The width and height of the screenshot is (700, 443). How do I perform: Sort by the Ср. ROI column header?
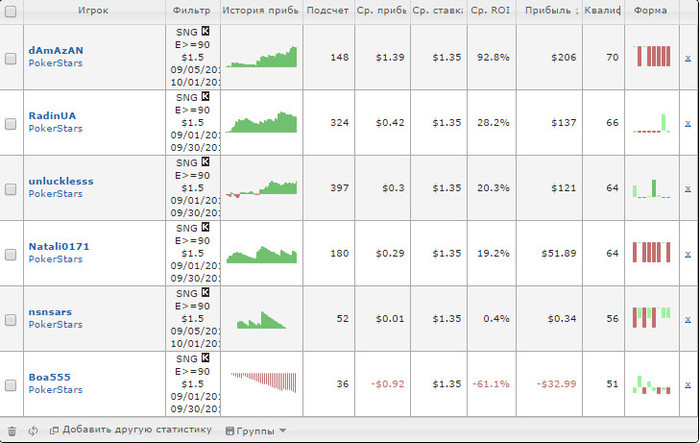click(x=490, y=10)
